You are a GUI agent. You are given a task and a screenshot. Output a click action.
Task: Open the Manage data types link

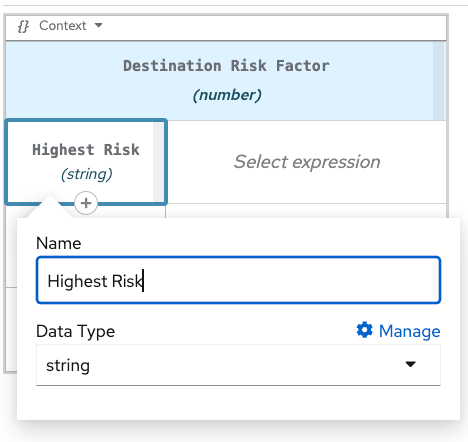398,331
